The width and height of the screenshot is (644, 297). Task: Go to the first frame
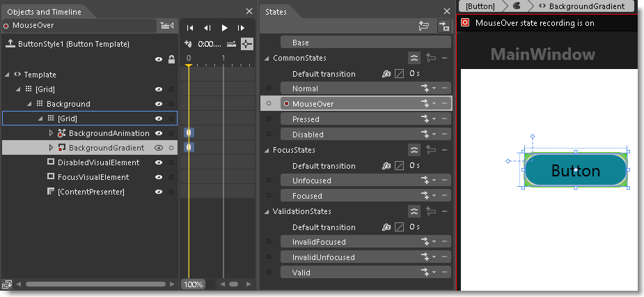[x=190, y=28]
